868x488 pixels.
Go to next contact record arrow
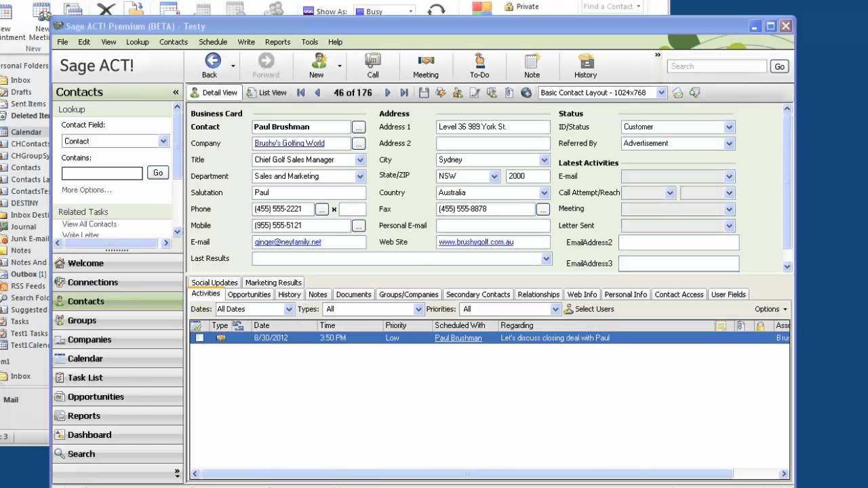(388, 93)
